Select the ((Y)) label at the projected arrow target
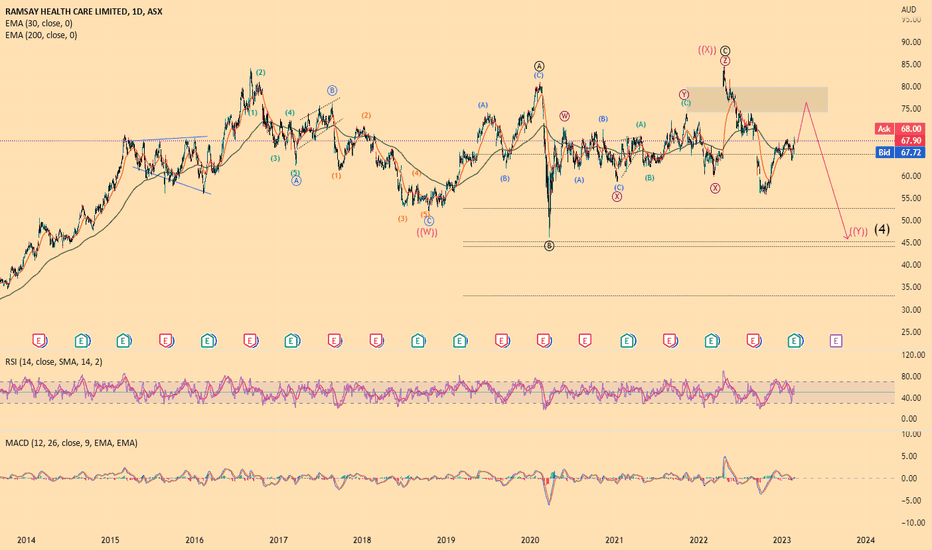The width and height of the screenshot is (932, 550). 858,231
